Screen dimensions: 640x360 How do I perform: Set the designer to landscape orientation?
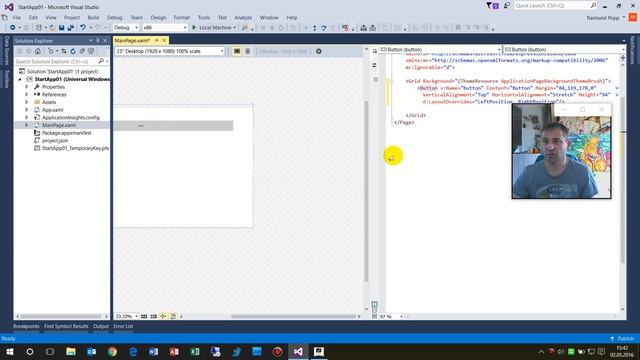pyautogui.click(x=237, y=51)
